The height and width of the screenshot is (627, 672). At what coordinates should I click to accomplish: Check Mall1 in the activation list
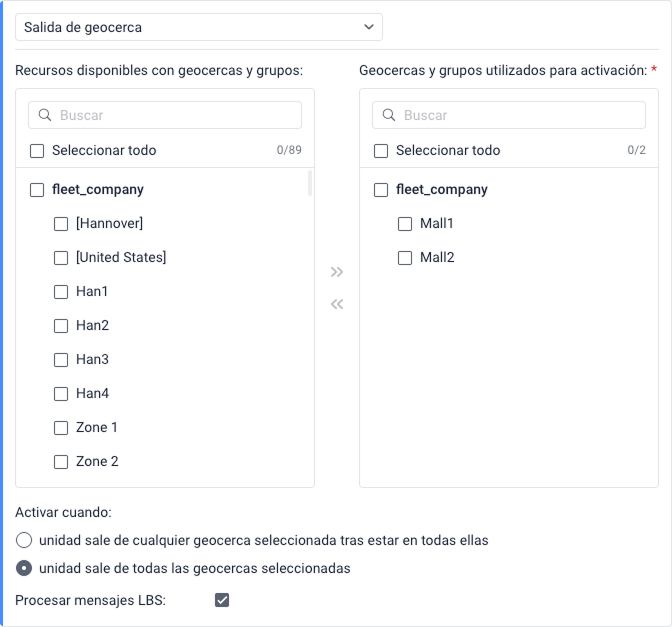pos(405,224)
